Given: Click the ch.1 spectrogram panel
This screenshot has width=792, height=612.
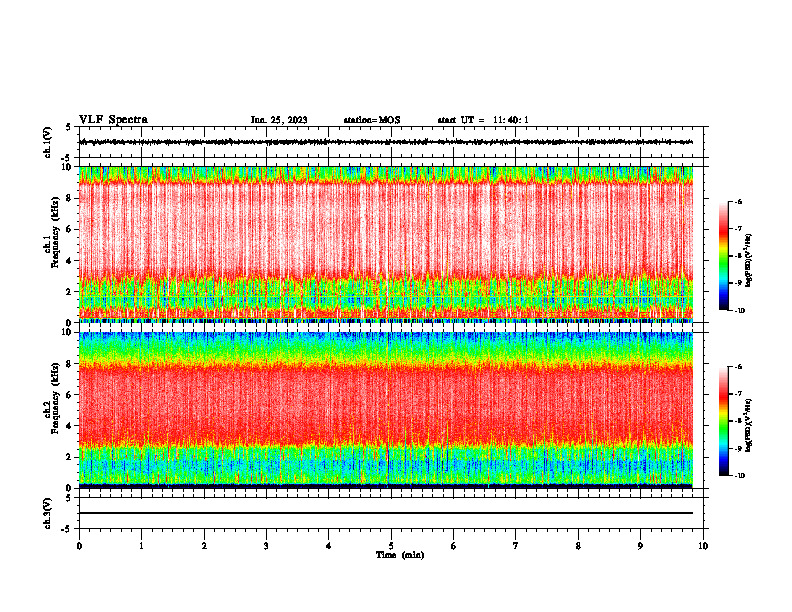Looking at the screenshot, I should click(386, 244).
